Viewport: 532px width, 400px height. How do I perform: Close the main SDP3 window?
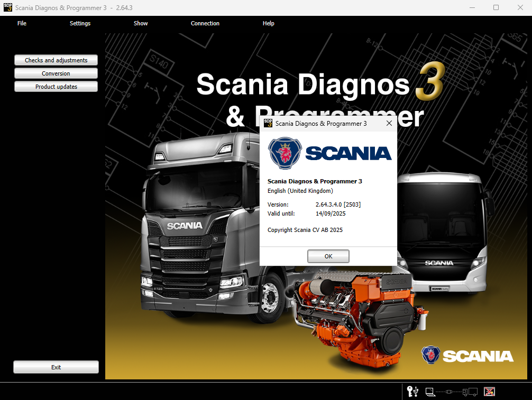pyautogui.click(x=520, y=7)
